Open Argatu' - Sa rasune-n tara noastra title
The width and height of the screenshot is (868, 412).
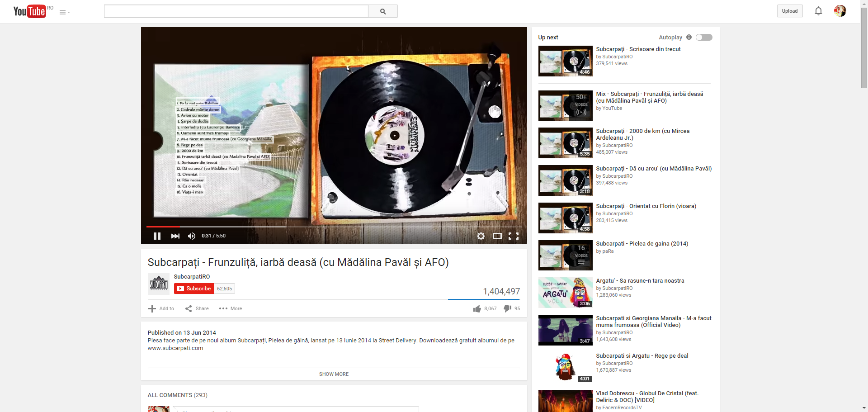(640, 281)
